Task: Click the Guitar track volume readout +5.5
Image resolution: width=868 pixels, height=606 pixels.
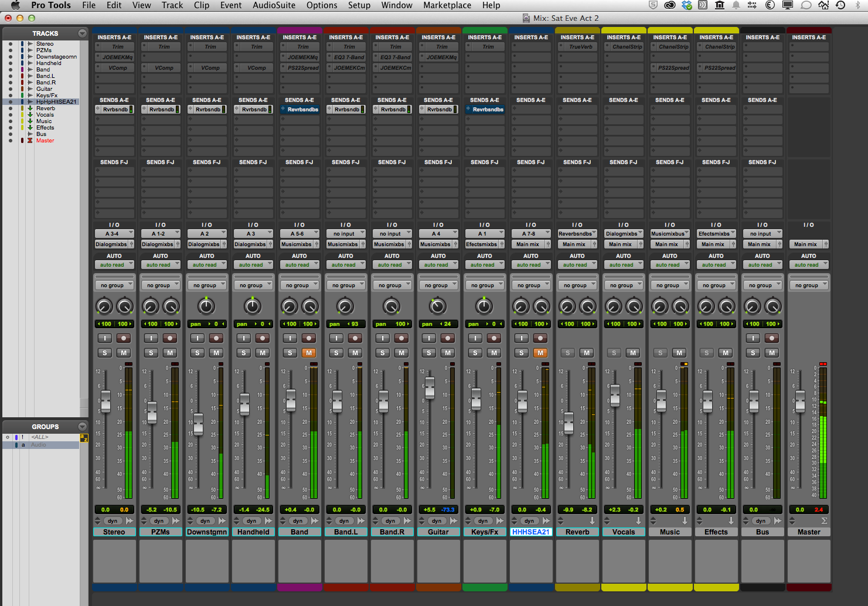Action: pyautogui.click(x=430, y=510)
